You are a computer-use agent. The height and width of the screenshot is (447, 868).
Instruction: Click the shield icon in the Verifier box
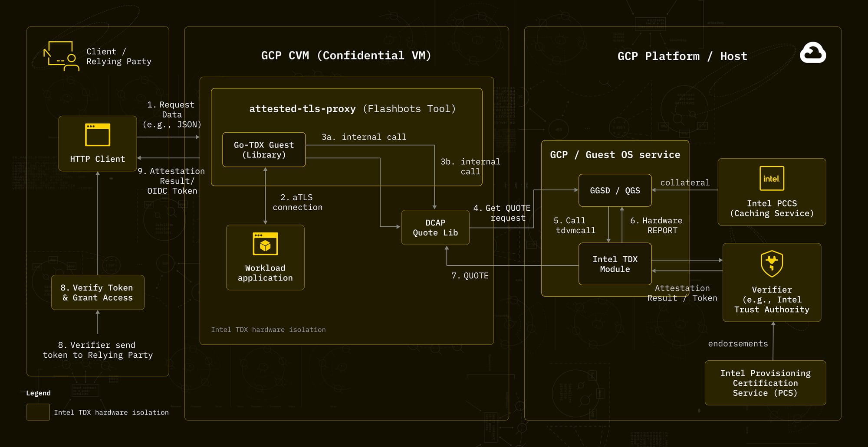772,264
